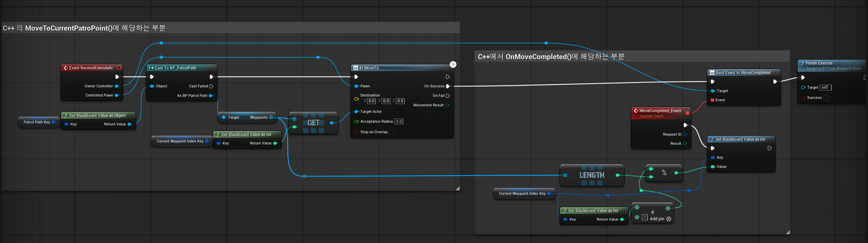The height and width of the screenshot is (243, 868).
Task: Select the GET array node
Action: click(313, 123)
